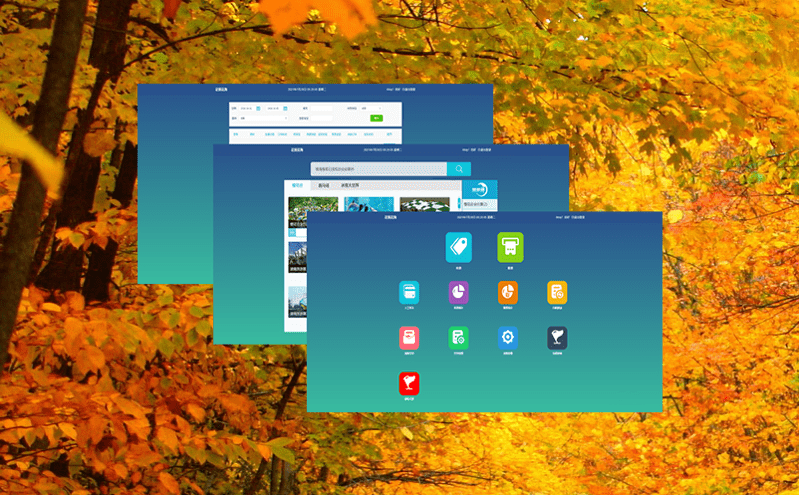The height and width of the screenshot is (495, 799).
Task: Open the red cocktail glass icon
Action: coord(410,383)
